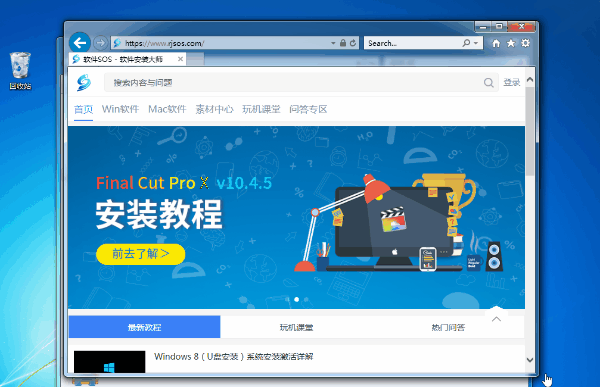The height and width of the screenshot is (387, 600).
Task: Open Favorites with the star icon
Action: 511,43
